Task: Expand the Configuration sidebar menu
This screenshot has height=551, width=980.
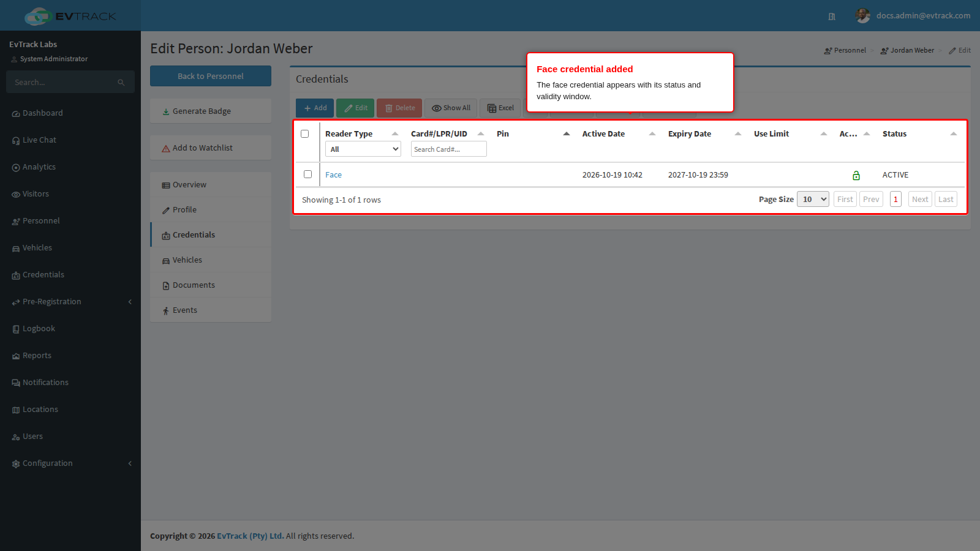Action: 70,463
